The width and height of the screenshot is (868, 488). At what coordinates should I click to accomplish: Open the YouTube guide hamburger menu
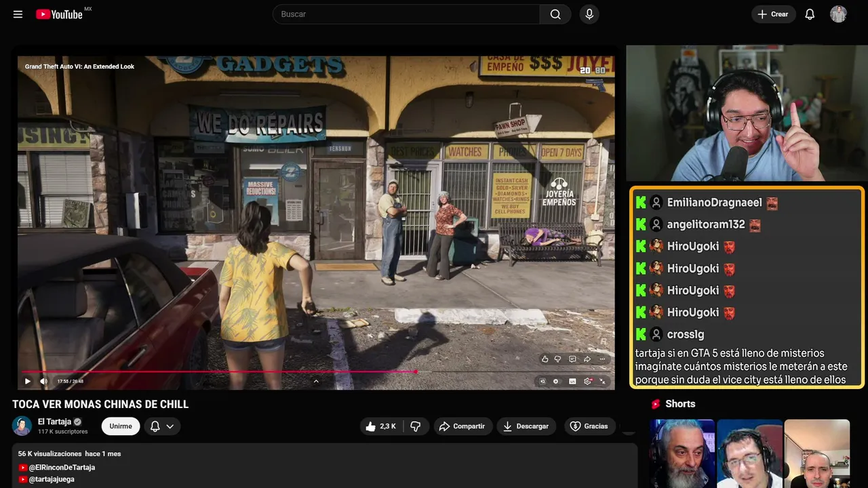pos(18,14)
